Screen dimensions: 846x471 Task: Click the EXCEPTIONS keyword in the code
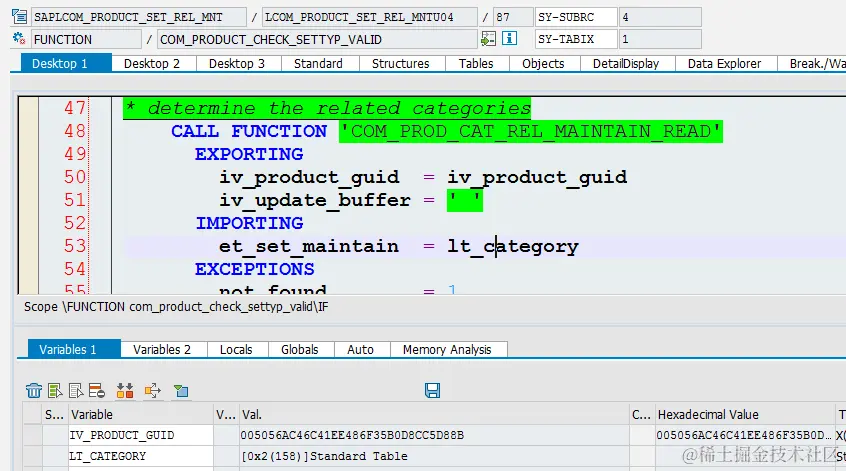point(255,269)
